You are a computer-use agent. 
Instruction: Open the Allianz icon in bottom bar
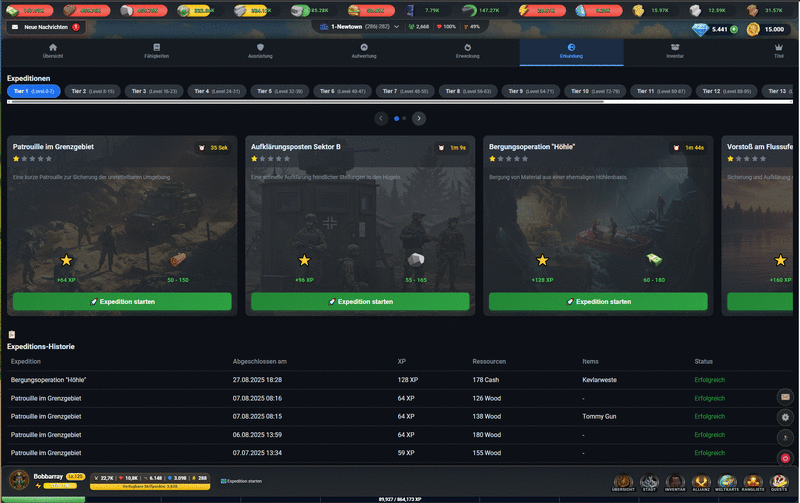(701, 482)
